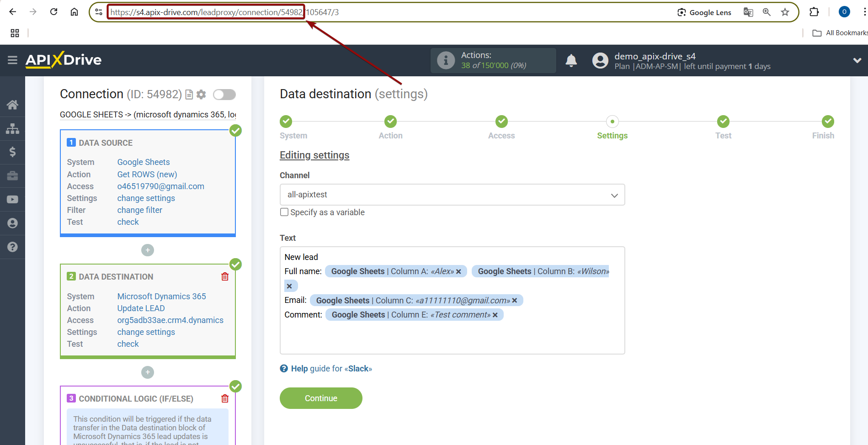868x445 pixels.
Task: Open the Channel dropdown all-apixtest
Action: pyautogui.click(x=452, y=195)
